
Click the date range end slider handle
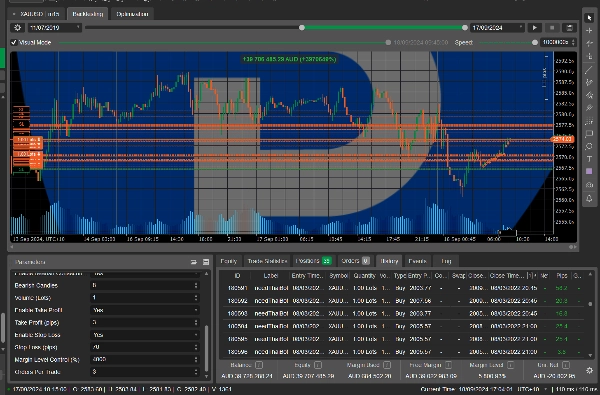tap(465, 28)
